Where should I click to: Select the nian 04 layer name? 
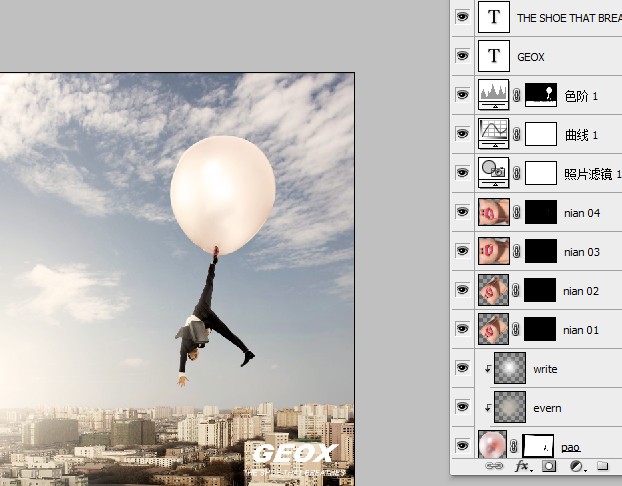582,213
